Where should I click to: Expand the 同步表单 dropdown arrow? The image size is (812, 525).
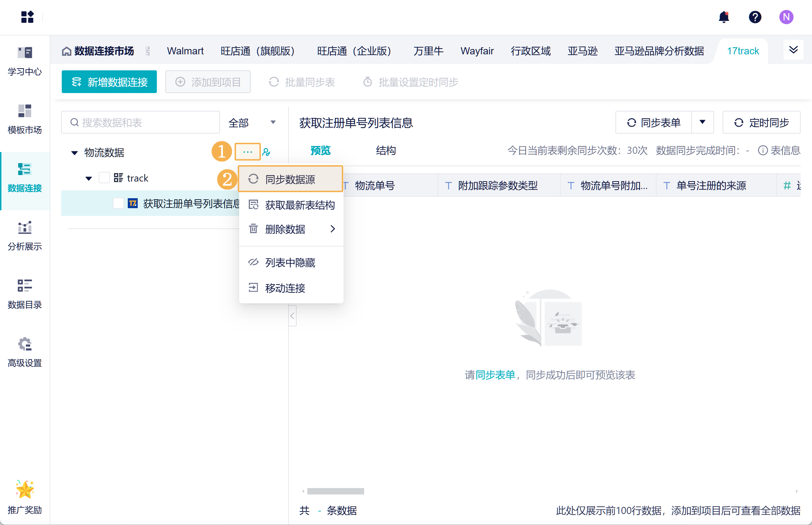(702, 122)
